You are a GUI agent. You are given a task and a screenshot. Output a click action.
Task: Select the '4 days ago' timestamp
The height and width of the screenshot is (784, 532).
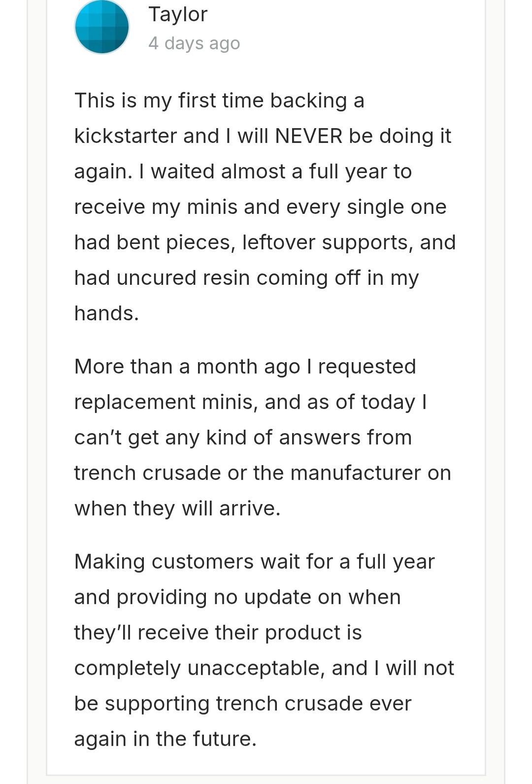(x=194, y=43)
